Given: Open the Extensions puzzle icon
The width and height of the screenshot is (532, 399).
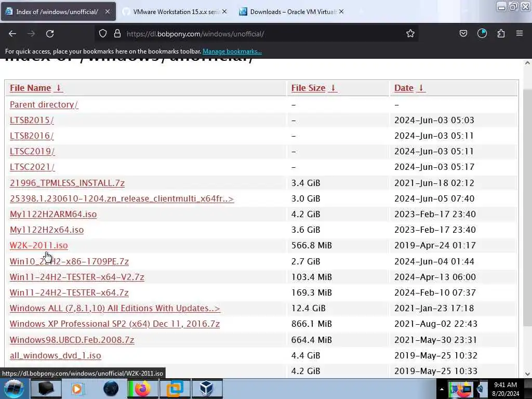Looking at the screenshot, I should coord(501,34).
